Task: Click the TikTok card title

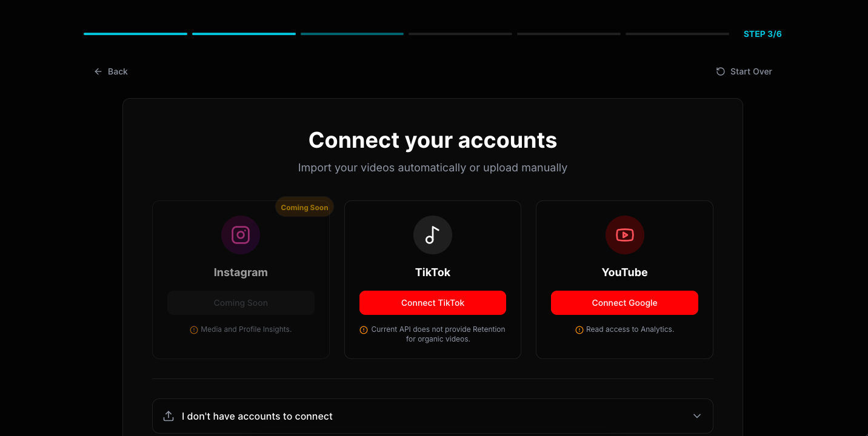Action: click(433, 272)
